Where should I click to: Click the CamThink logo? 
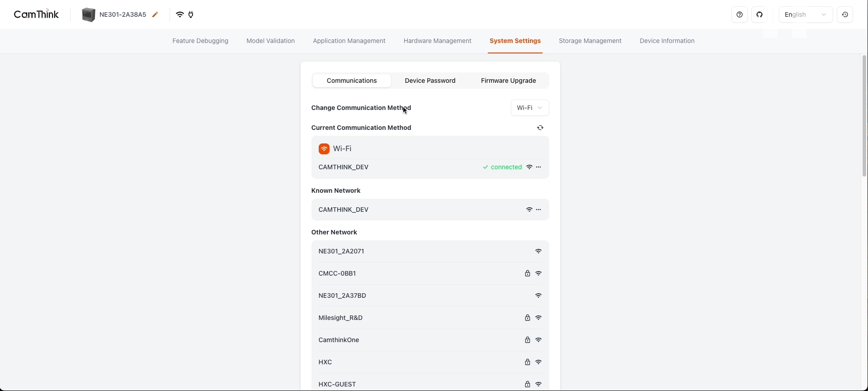tap(36, 14)
